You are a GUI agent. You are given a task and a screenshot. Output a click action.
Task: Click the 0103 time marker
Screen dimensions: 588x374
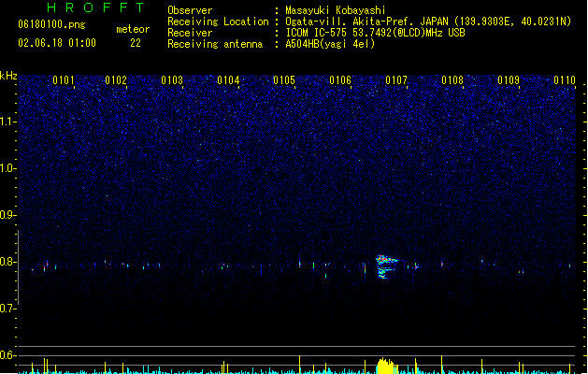coord(172,80)
